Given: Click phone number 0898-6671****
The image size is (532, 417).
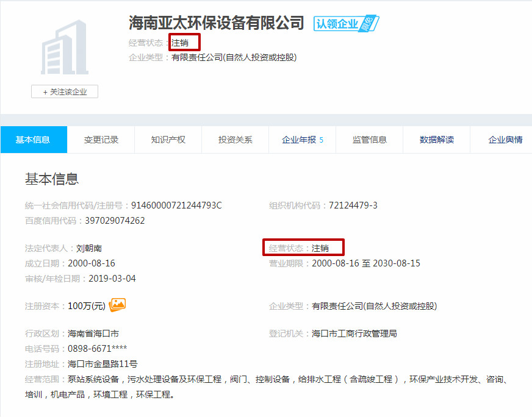Looking at the screenshot, I should pos(98,349).
